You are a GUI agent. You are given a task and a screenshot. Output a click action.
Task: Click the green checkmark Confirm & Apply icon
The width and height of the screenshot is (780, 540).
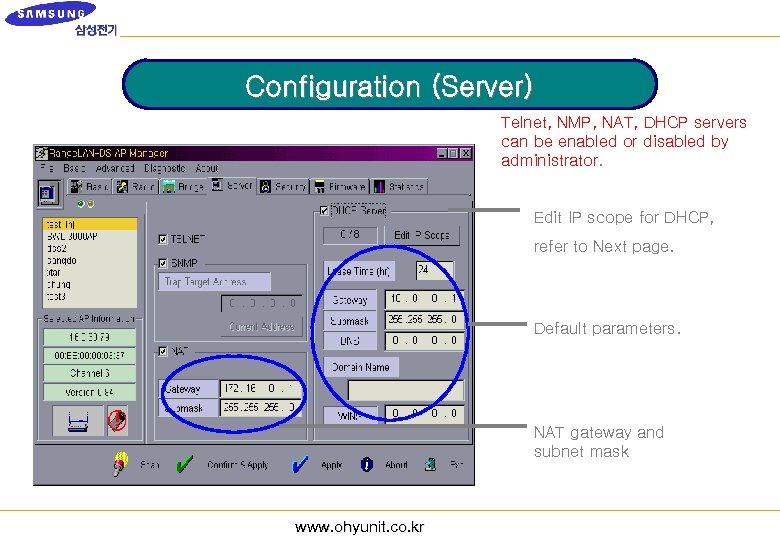point(185,464)
